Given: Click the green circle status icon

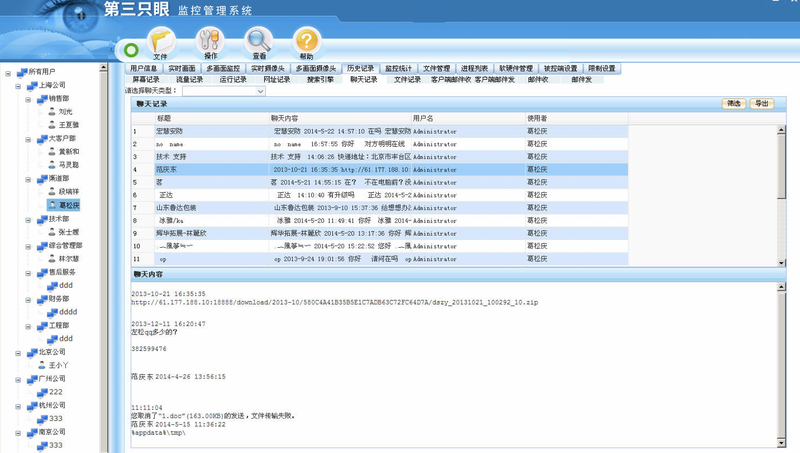Looking at the screenshot, I should click(x=131, y=50).
